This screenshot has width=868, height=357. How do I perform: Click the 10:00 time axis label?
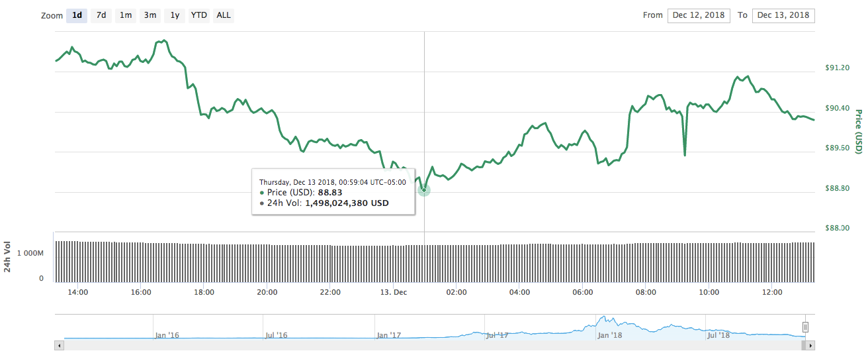(709, 292)
